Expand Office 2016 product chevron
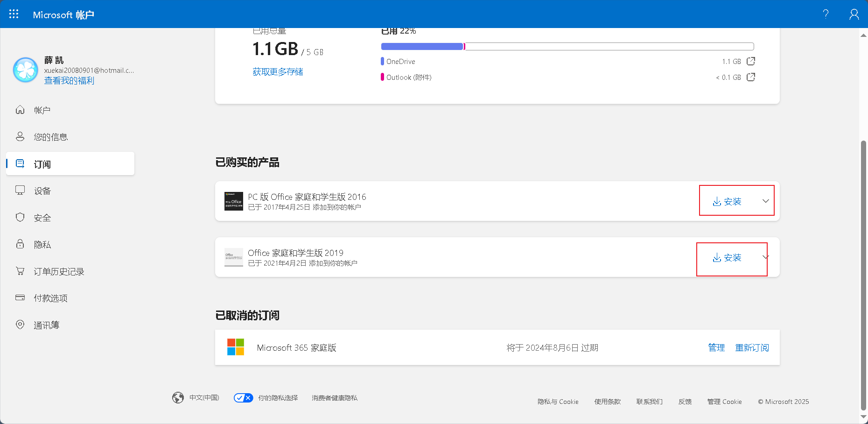This screenshot has height=424, width=868. click(x=766, y=201)
